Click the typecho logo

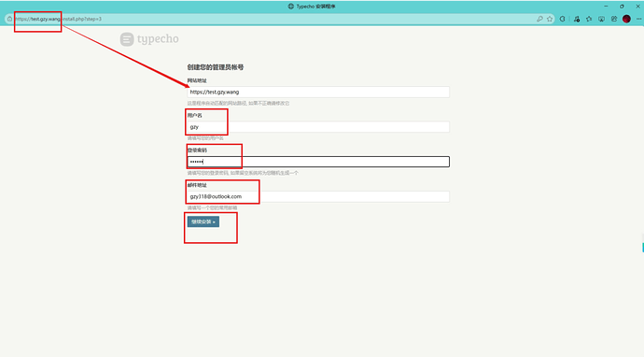tap(149, 39)
